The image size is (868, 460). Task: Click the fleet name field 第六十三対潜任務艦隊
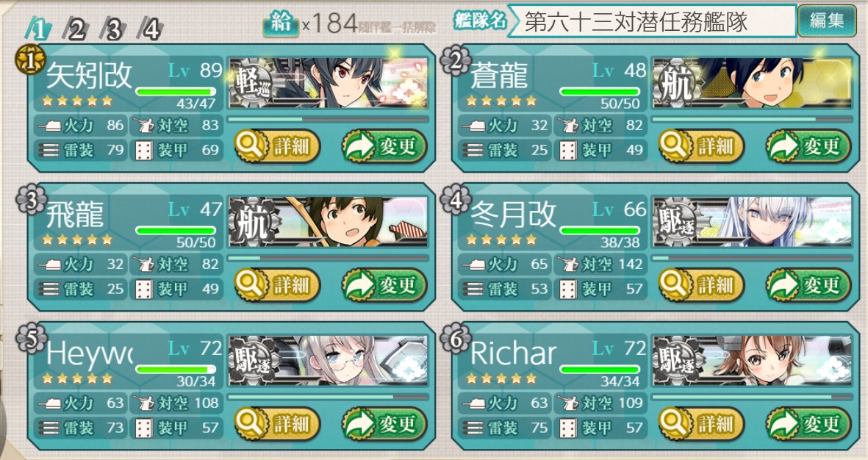pyautogui.click(x=652, y=21)
